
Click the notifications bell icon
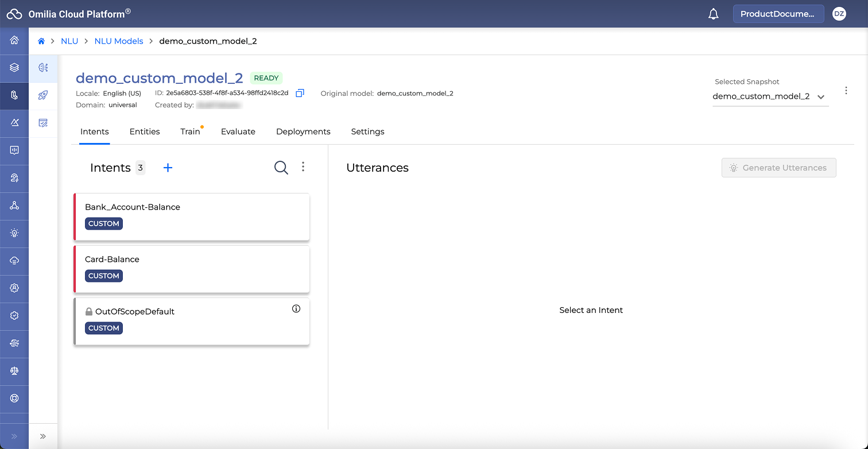click(714, 14)
